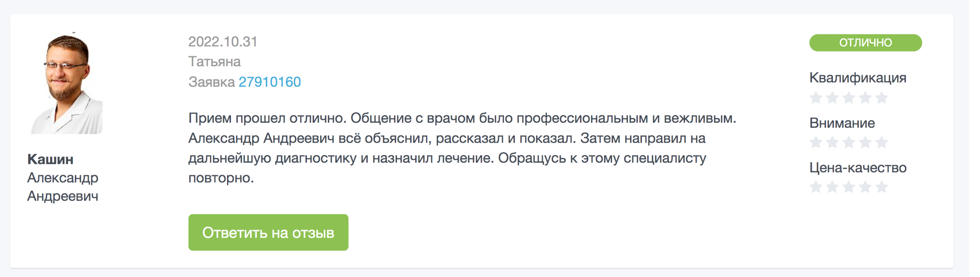Viewport: 980px width, 277px height.
Task: Click the second star under Внимание
Action: pos(832,142)
